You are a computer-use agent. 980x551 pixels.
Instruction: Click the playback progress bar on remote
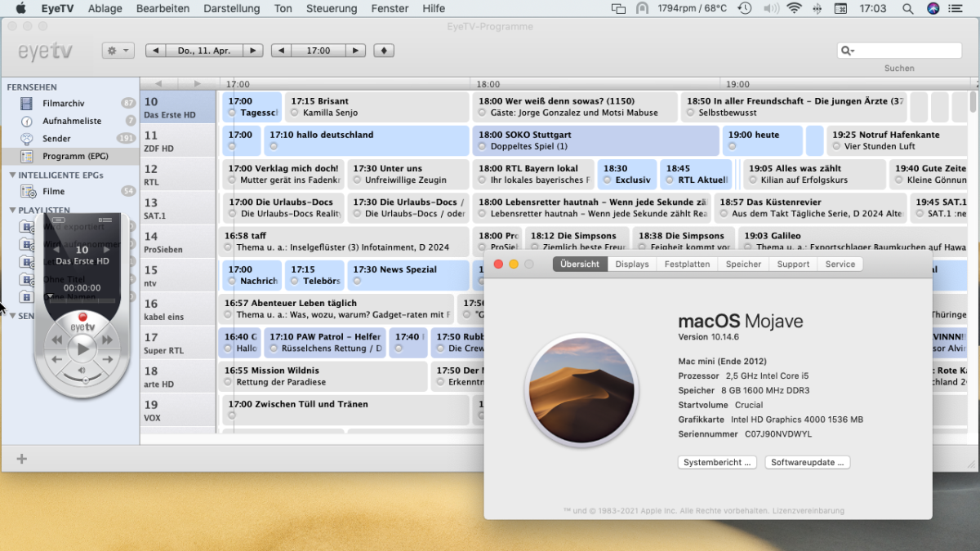82,300
